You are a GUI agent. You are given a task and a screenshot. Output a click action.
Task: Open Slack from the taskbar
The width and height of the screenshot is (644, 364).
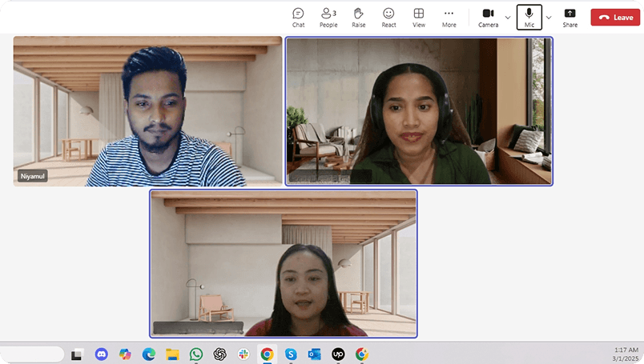[244, 354]
